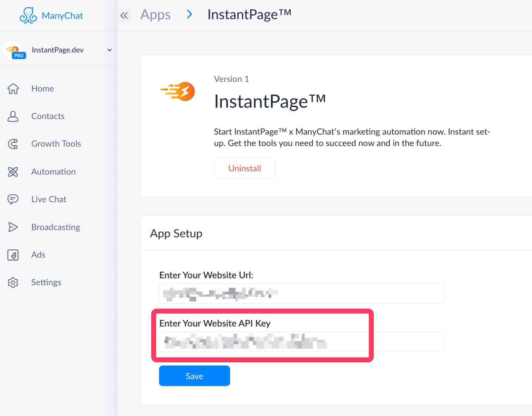Click the breadcrumb chevron separator
The image size is (532, 416).
189,14
